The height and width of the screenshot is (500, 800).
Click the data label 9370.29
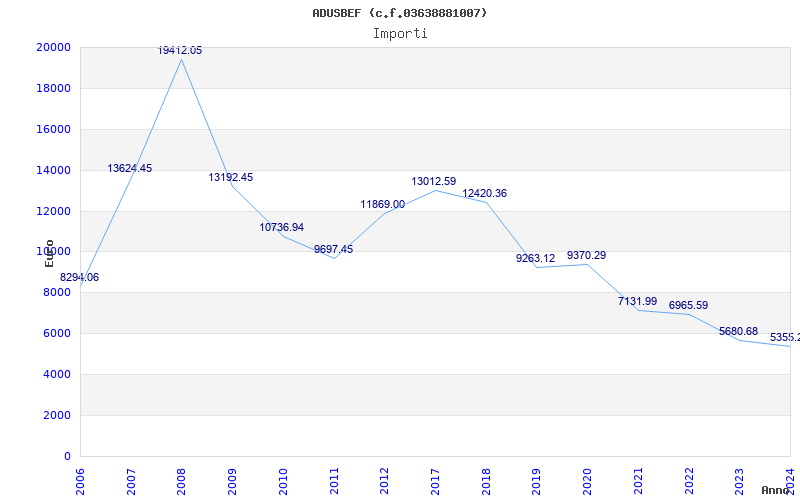[586, 256]
